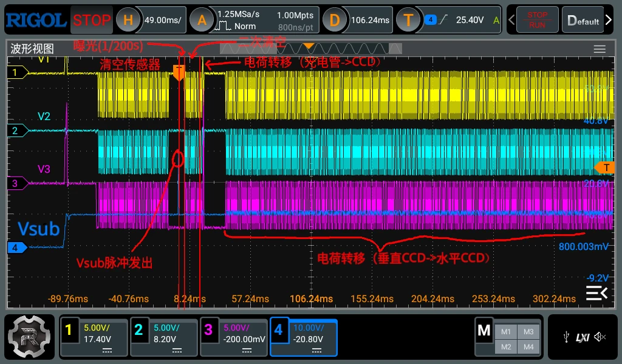Viewport: 622px width, 364px height.
Task: Click the USB status icon
Action: 566,337
